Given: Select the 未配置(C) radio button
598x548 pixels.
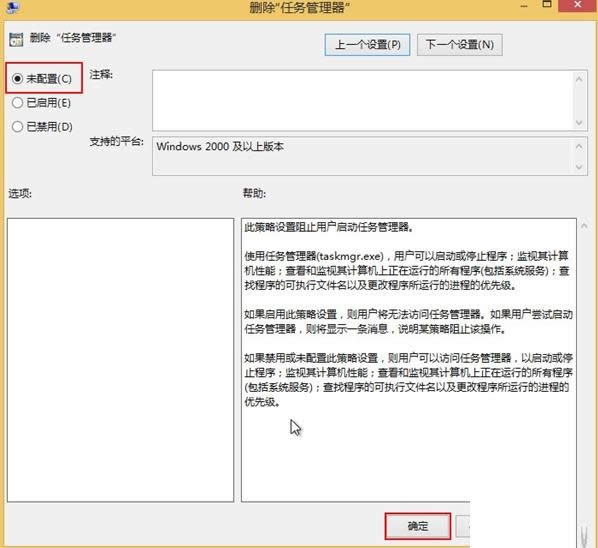Looking at the screenshot, I should pos(42,79).
